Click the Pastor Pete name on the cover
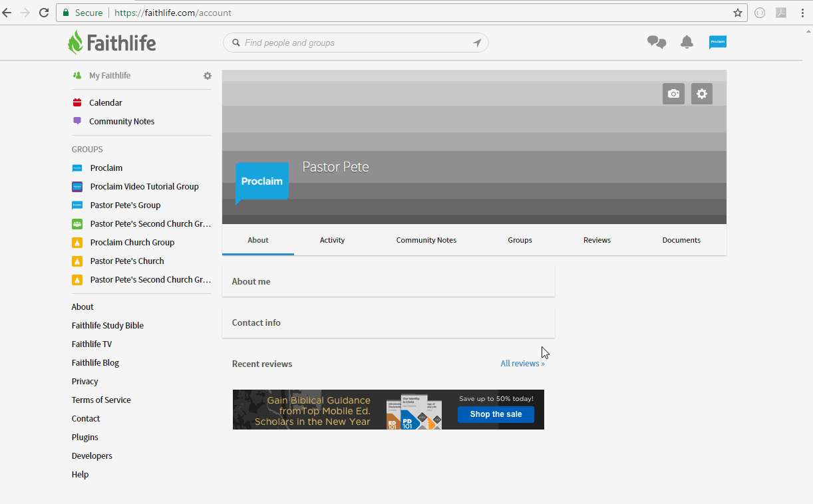Screen dimensions: 813x504 (x=335, y=167)
